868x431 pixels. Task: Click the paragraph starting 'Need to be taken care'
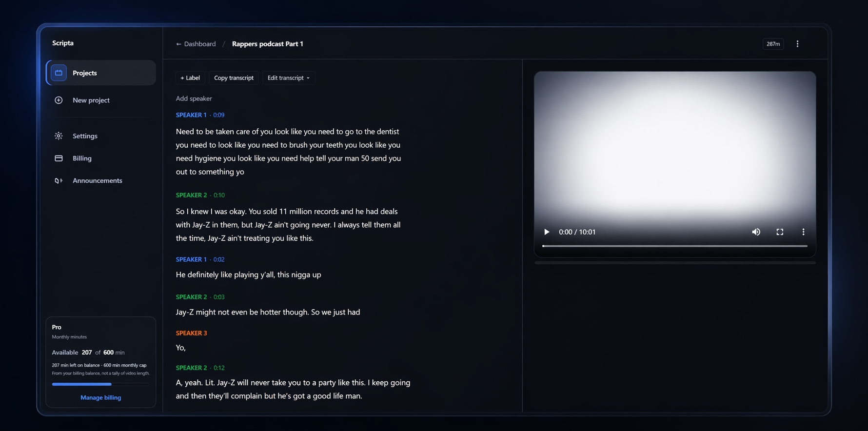[x=289, y=152]
